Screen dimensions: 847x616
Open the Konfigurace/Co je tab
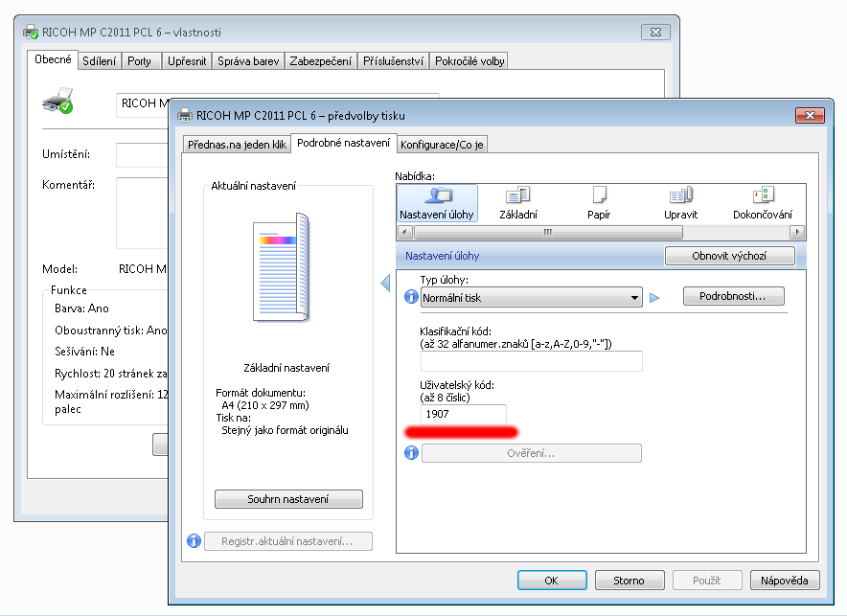coord(442,145)
